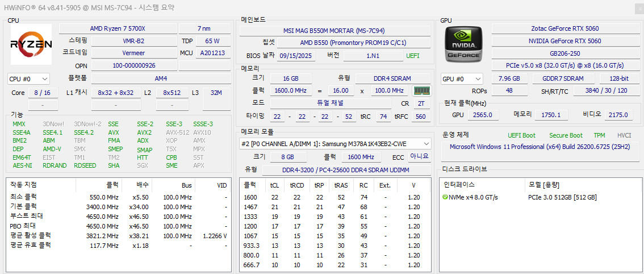This screenshot has width=644, height=274.
Task: Click the 1.2266 V VID value
Action: [x=215, y=236]
